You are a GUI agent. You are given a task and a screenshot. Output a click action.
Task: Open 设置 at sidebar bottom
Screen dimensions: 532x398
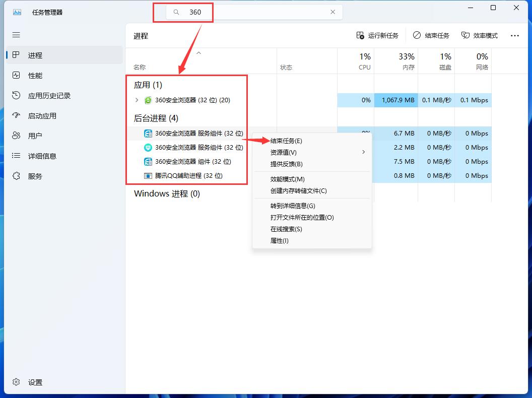coord(64,382)
